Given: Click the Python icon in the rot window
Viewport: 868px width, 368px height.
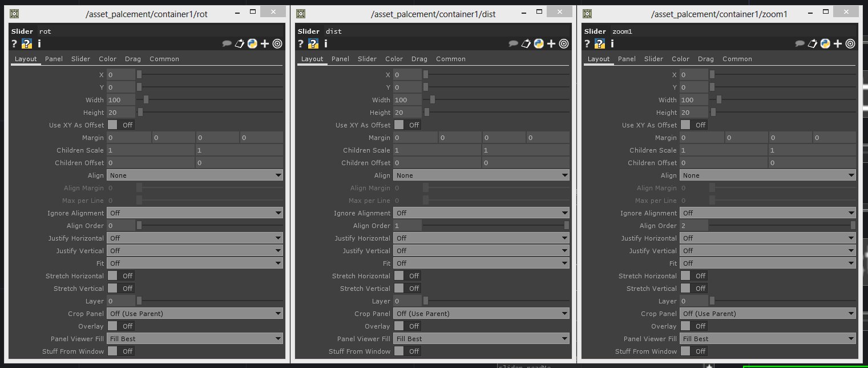Looking at the screenshot, I should (252, 43).
